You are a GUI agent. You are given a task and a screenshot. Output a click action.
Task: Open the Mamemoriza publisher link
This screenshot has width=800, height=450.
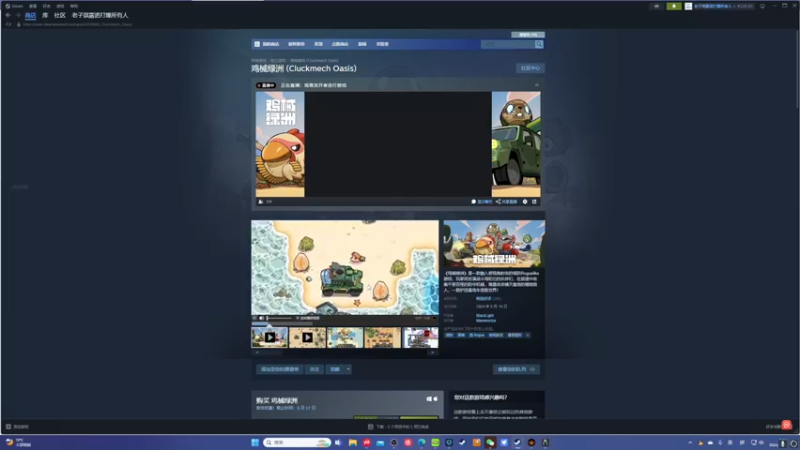tap(486, 320)
